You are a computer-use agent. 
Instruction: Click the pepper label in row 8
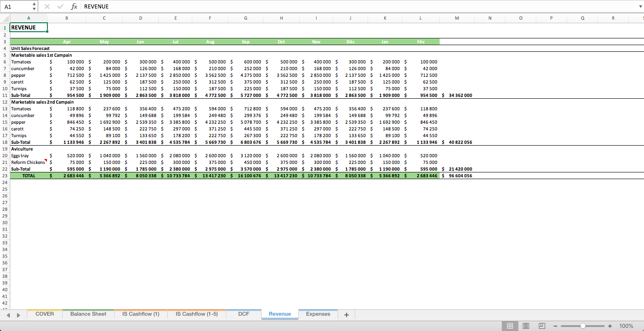18,75
